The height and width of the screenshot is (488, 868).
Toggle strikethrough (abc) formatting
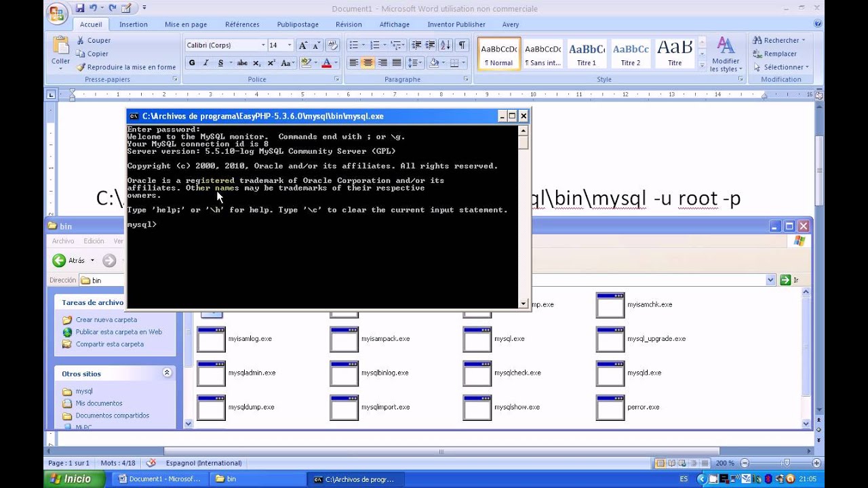click(x=242, y=63)
